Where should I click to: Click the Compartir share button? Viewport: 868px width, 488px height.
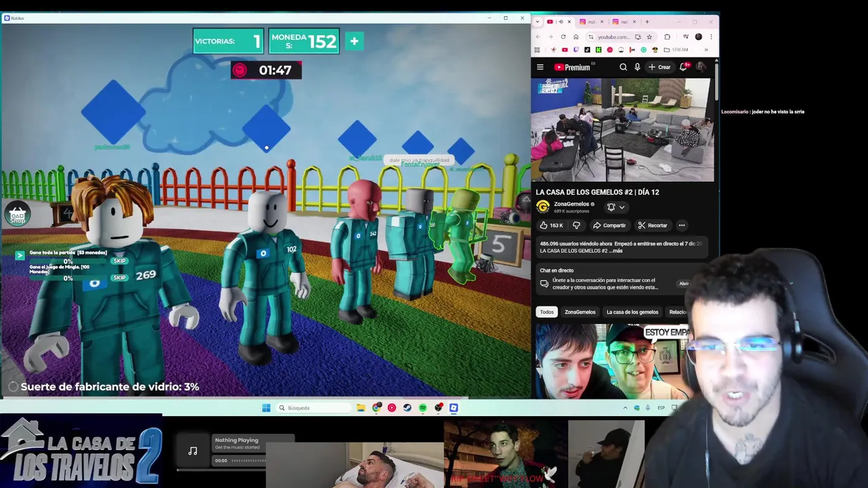pos(609,225)
